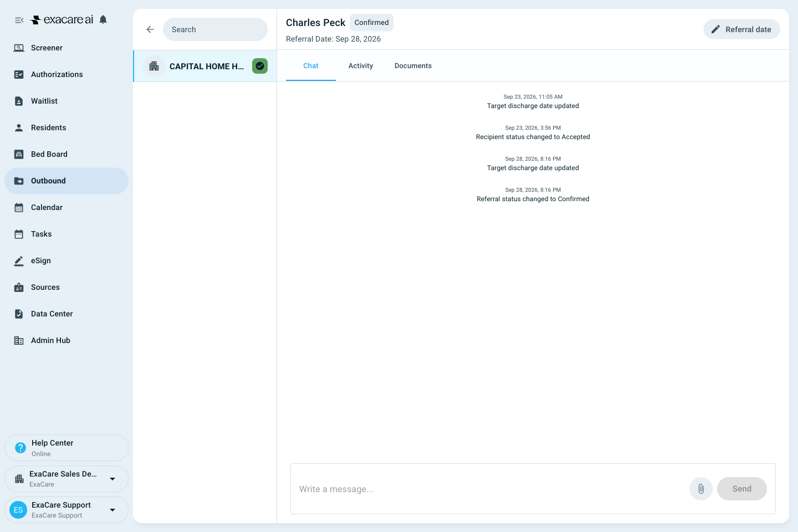This screenshot has height=532, width=798.
Task: Expand the ExaCare Sales facility dropdown
Action: (112, 479)
